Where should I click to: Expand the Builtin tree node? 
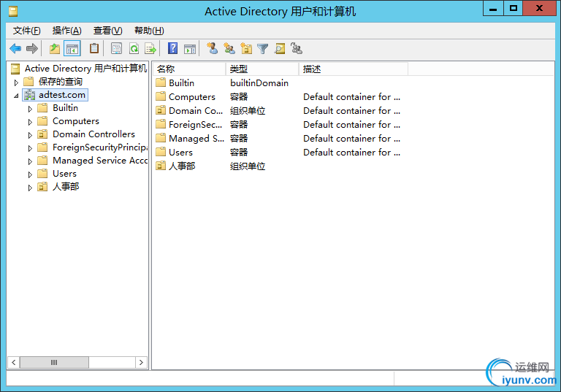click(30, 109)
